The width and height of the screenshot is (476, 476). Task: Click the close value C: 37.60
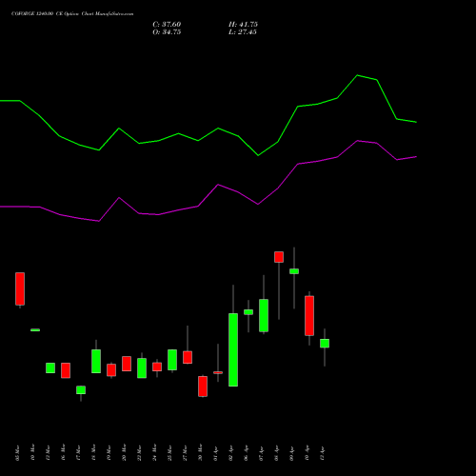pos(167,25)
